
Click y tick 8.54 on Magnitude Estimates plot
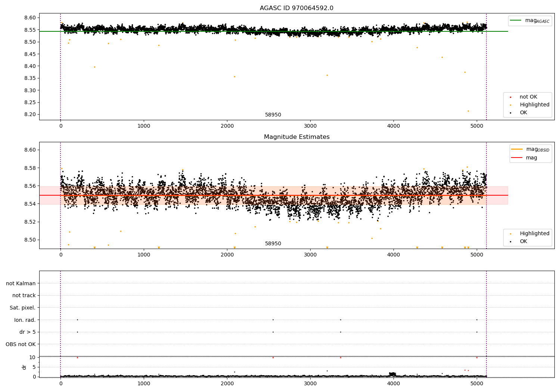point(30,204)
